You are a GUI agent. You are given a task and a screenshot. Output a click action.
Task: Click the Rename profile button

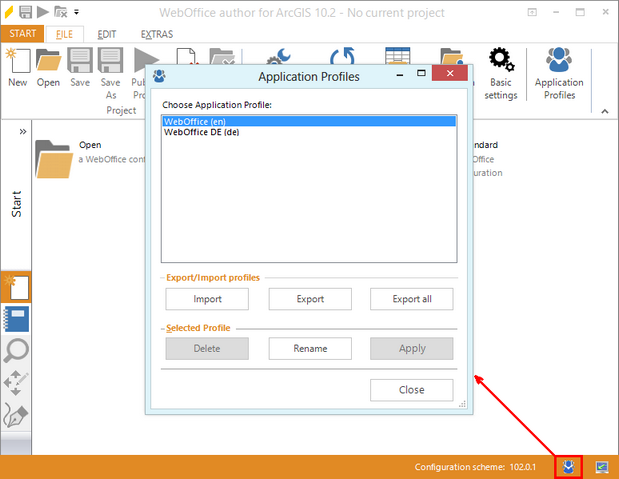[310, 348]
